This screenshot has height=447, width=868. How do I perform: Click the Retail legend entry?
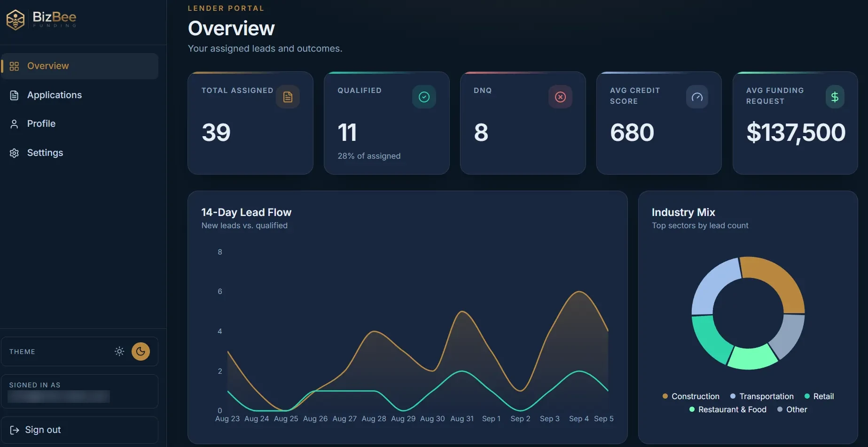click(x=819, y=396)
